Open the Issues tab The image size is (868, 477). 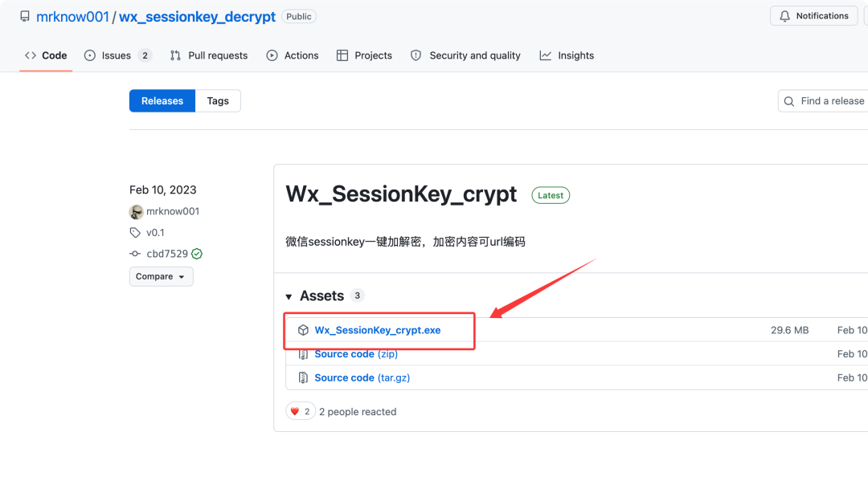[118, 55]
